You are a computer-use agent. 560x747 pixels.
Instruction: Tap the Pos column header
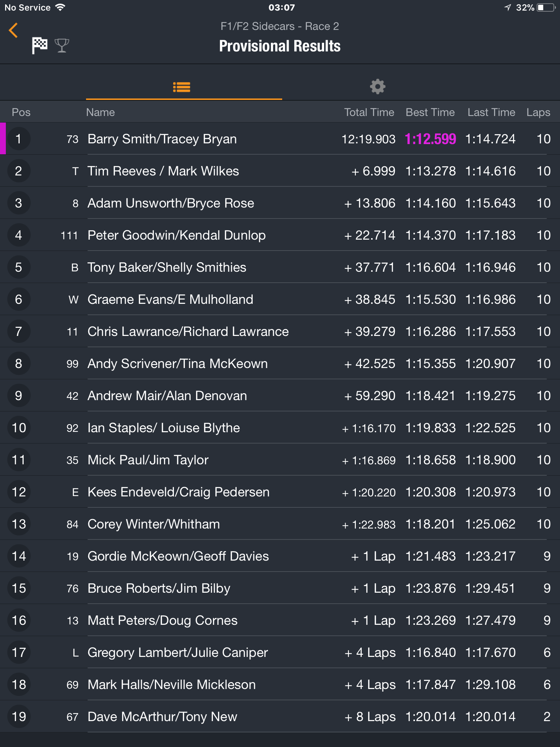pyautogui.click(x=21, y=112)
